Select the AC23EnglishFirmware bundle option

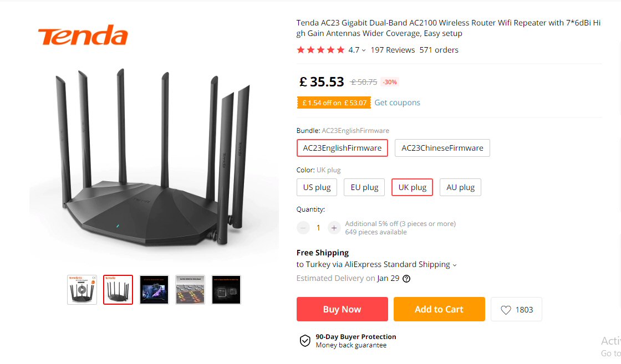click(342, 148)
